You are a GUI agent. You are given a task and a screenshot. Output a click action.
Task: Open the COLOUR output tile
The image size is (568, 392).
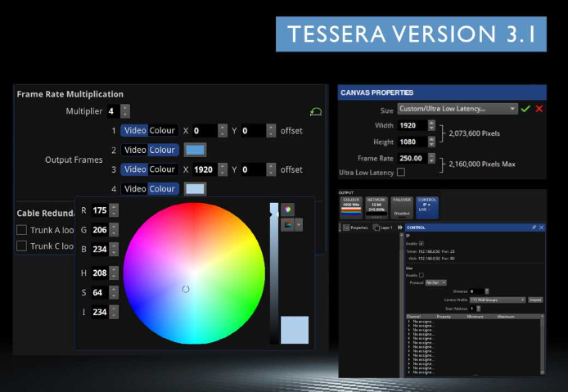coord(350,207)
